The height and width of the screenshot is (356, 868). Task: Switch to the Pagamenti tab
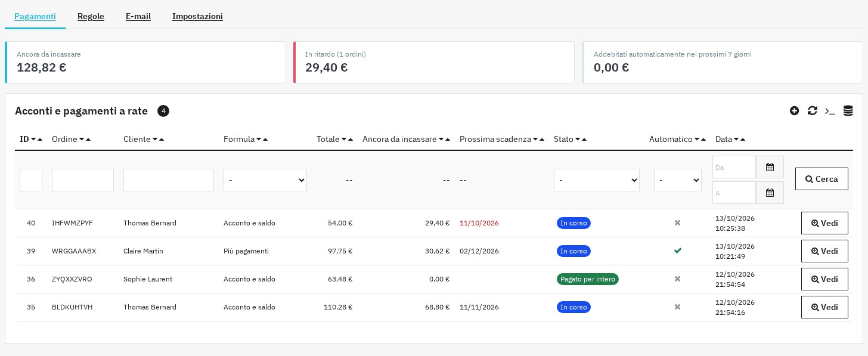click(x=35, y=16)
